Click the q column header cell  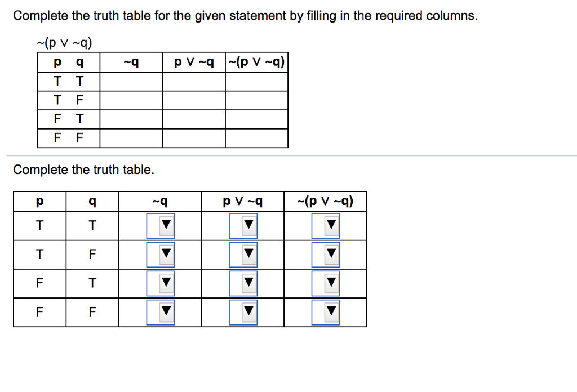[x=92, y=201]
